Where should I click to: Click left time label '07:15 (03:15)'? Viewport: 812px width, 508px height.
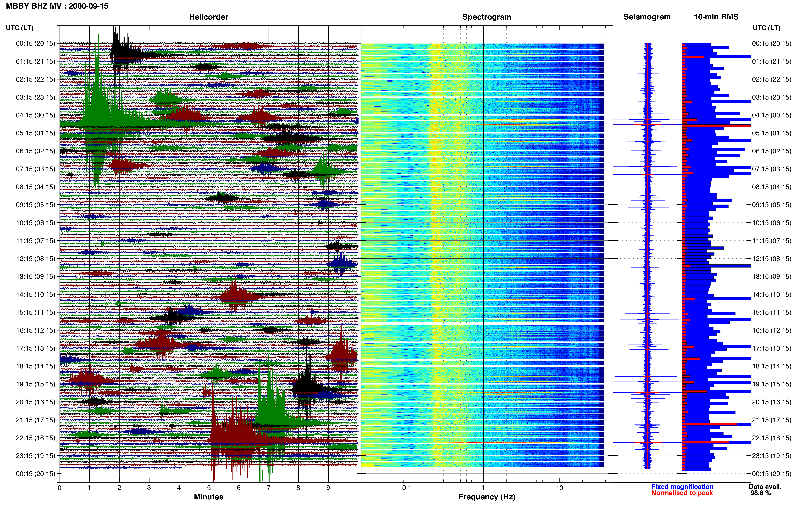[x=36, y=169]
